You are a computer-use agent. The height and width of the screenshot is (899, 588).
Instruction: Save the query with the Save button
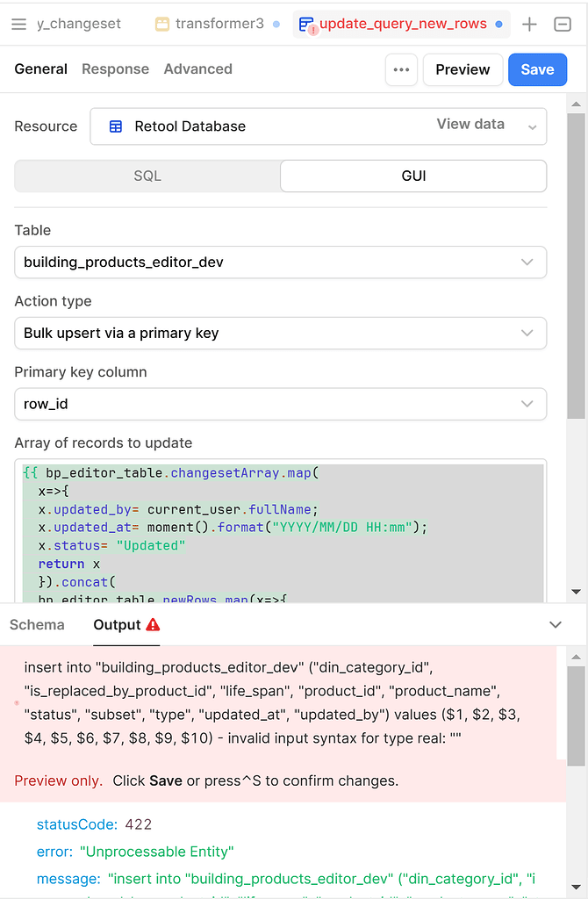click(x=537, y=68)
